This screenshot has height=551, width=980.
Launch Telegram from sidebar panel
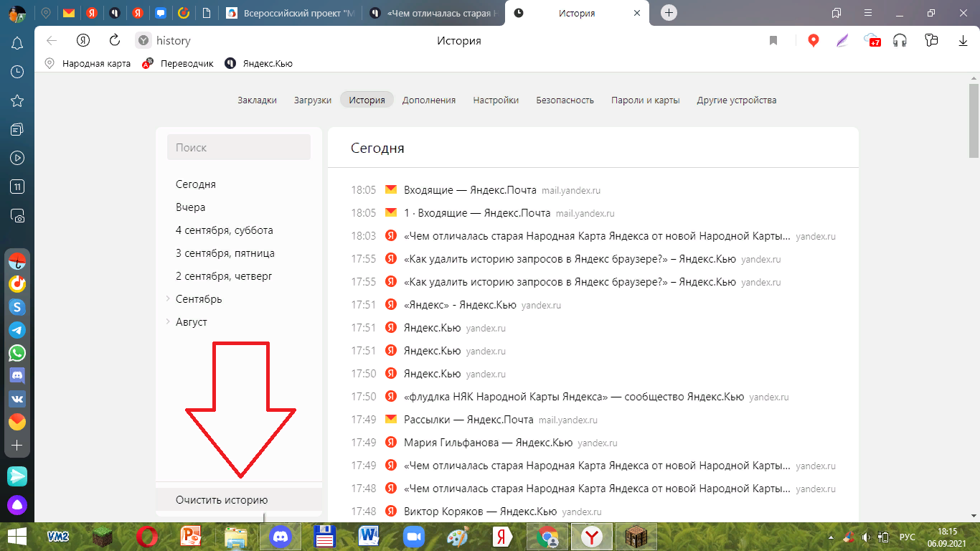[x=17, y=330]
